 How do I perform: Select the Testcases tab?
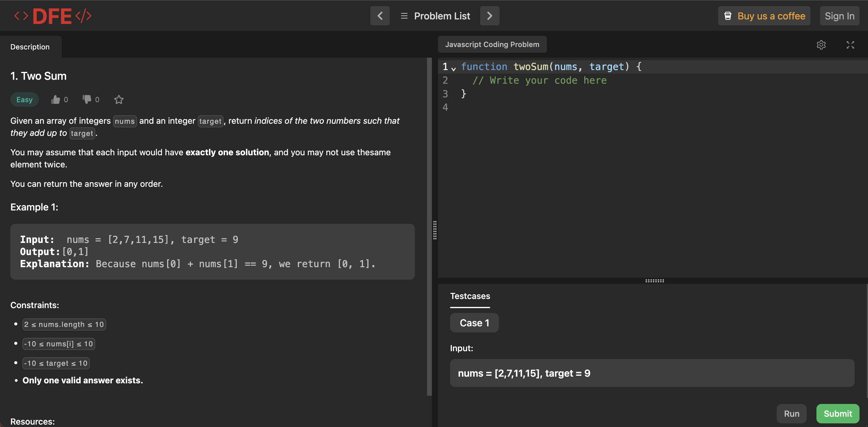(x=470, y=296)
